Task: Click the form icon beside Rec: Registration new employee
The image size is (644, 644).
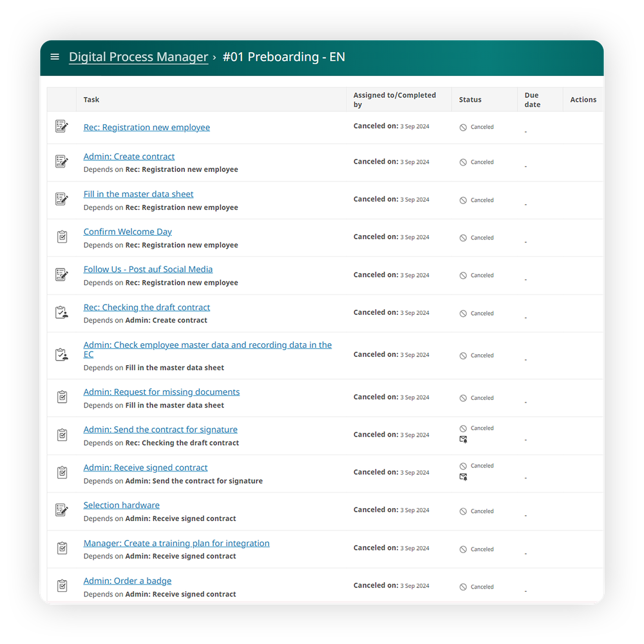Action: pos(61,126)
